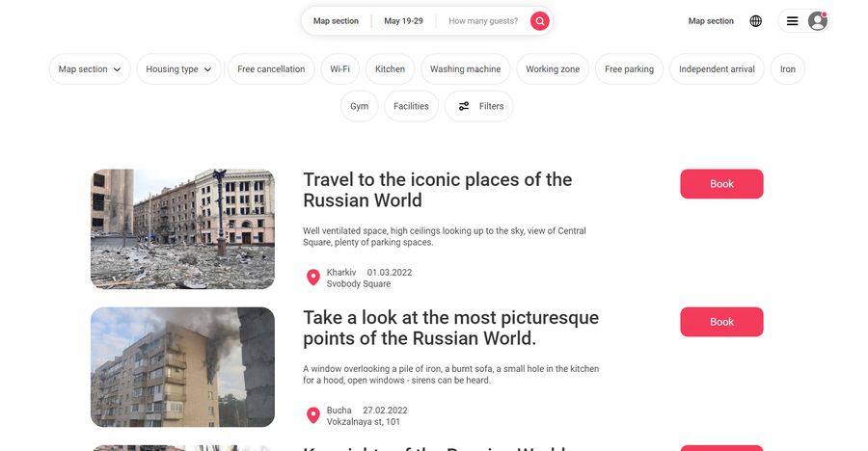Viewport: 868px width, 451px height.
Task: Open the burning apartment building photo
Action: 182,367
